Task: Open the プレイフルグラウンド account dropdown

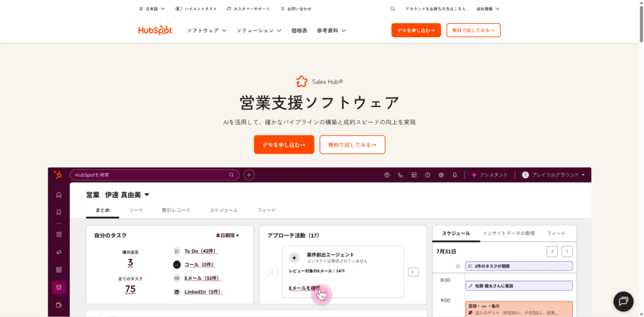Action: pos(553,175)
